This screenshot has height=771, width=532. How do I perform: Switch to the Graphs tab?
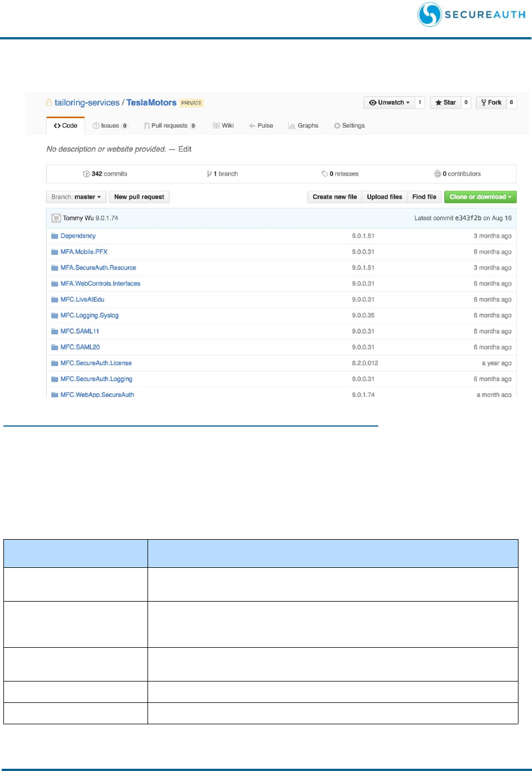[303, 125]
